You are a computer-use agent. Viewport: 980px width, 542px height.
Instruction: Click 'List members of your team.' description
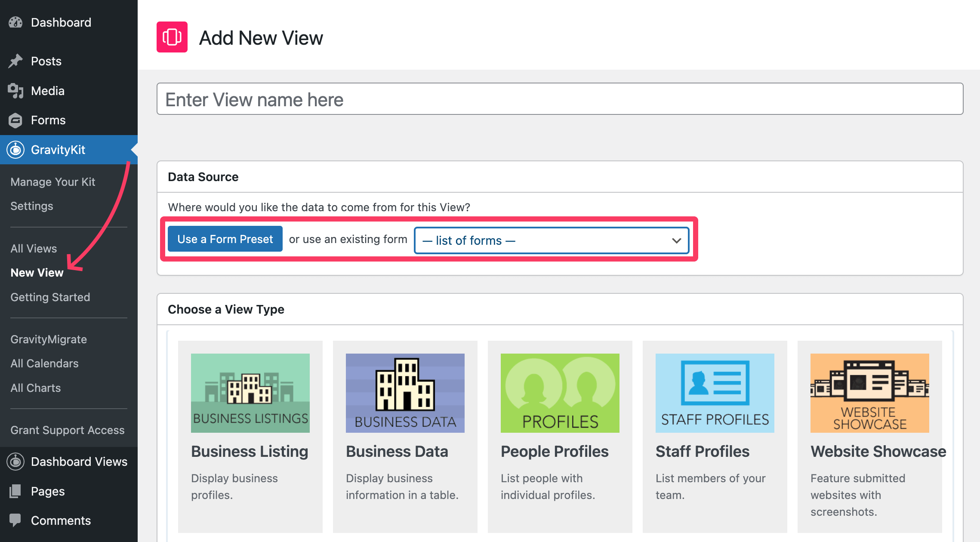711,487
